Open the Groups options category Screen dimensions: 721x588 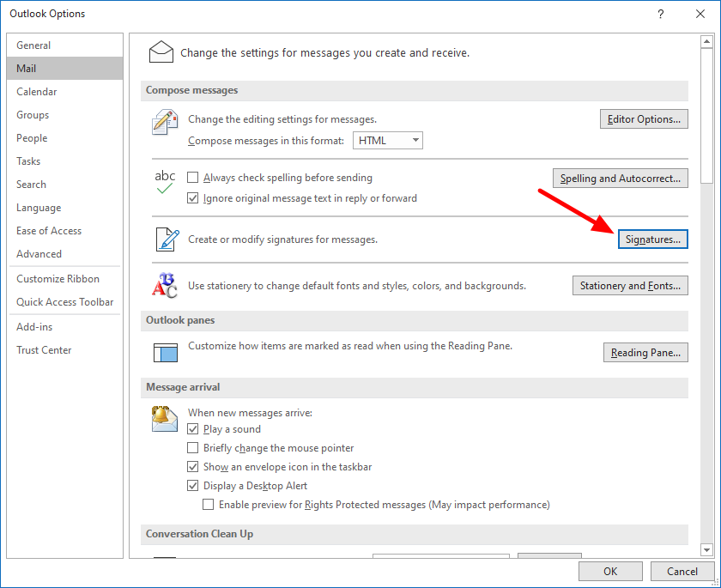pos(65,114)
